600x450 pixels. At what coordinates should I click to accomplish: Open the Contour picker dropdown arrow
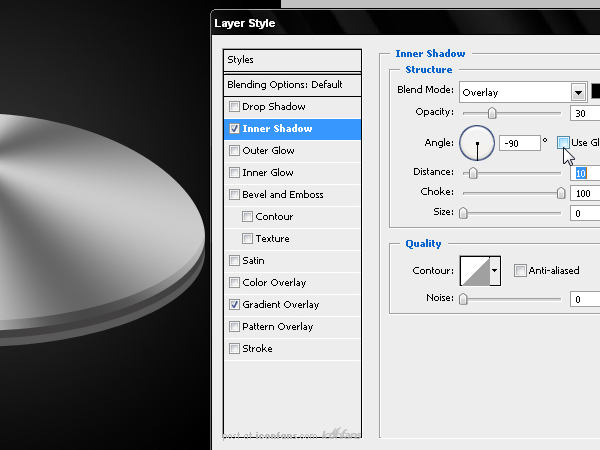click(x=495, y=271)
